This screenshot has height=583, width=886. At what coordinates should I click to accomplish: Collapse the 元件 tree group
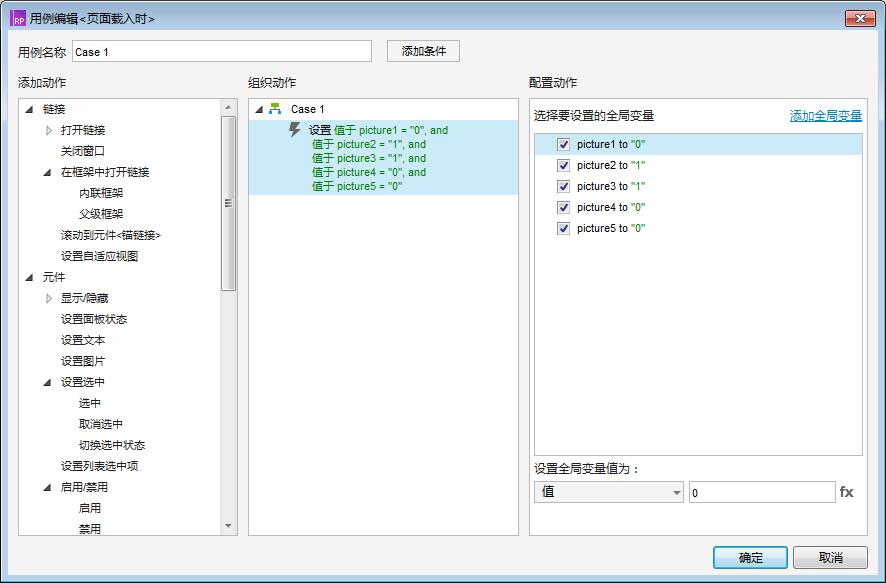click(29, 277)
